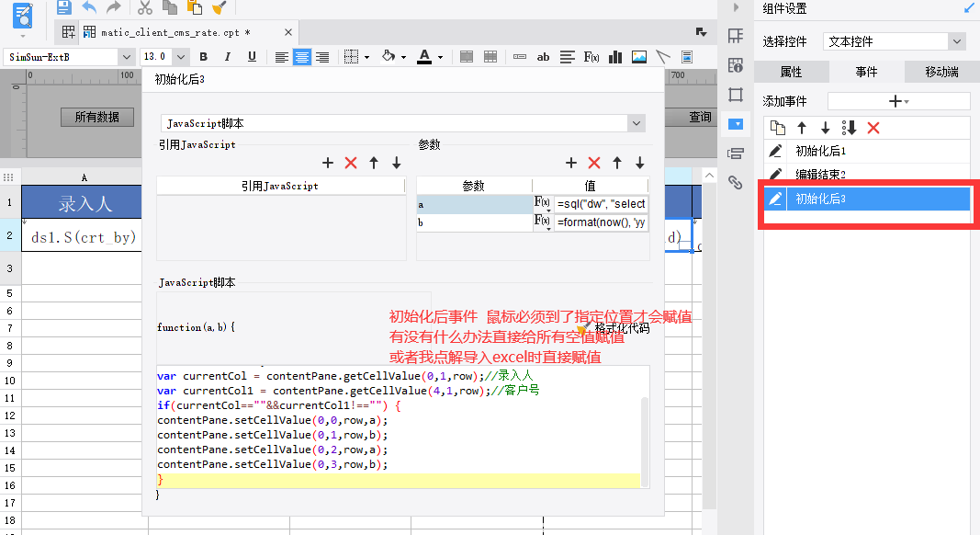Undo the last action
Viewport: 980px width, 535px height.
[x=89, y=6]
